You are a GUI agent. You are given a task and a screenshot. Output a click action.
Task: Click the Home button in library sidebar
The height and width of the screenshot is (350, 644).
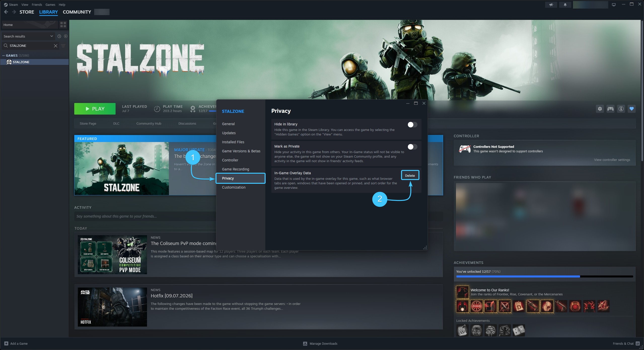(x=30, y=25)
